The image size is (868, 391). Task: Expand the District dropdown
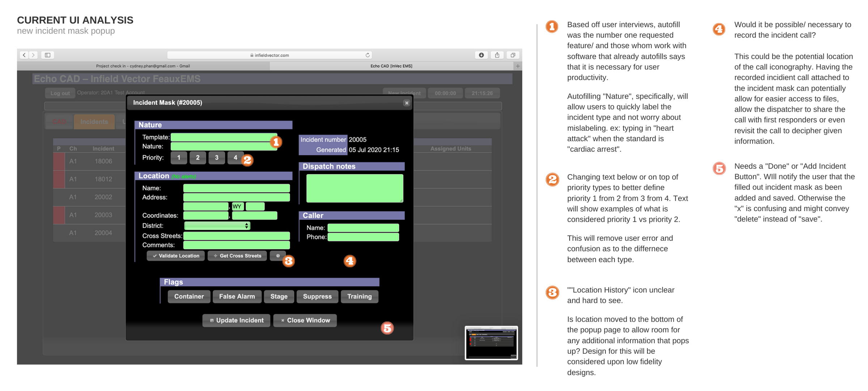217,226
